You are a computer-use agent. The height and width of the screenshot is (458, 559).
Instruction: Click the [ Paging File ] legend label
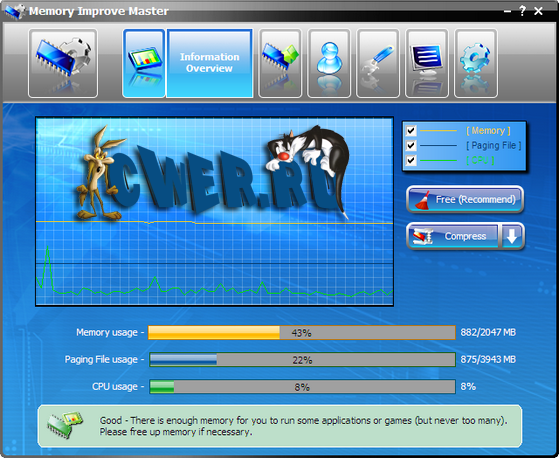coord(494,145)
